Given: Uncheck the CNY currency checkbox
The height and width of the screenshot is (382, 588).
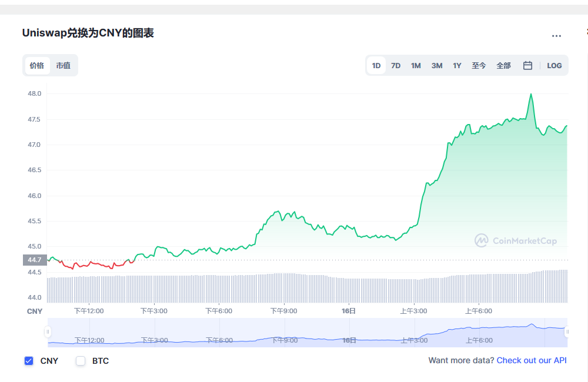Looking at the screenshot, I should click(x=28, y=361).
